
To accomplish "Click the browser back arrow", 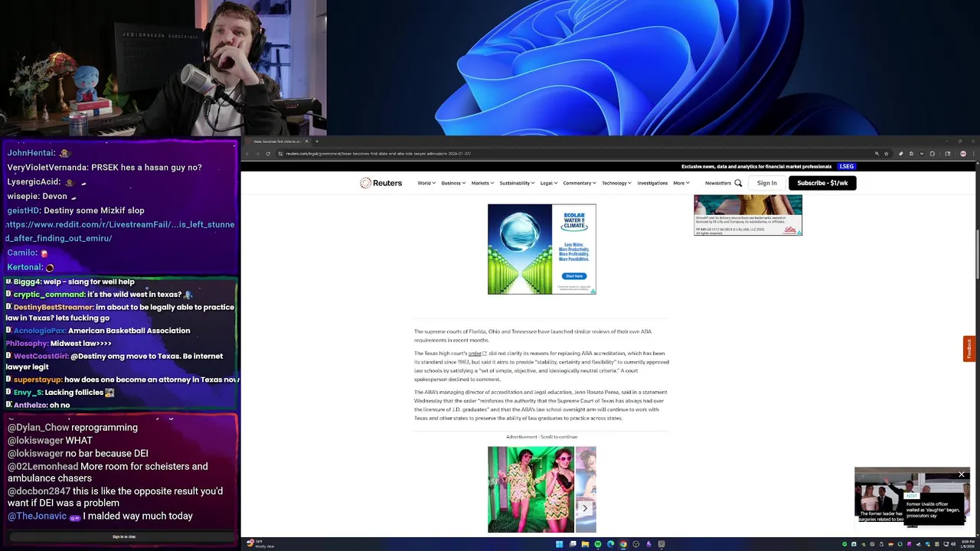I will click(x=247, y=153).
